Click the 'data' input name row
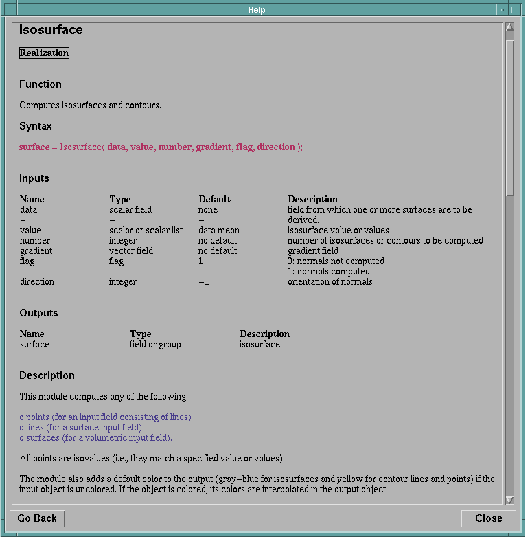Image resolution: width=525 pixels, height=537 pixels. click(28, 210)
